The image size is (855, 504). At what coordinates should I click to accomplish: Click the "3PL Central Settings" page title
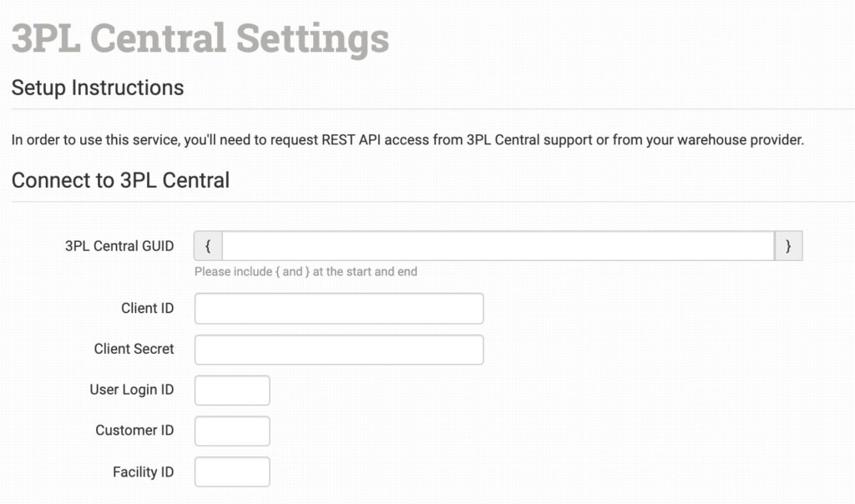coord(200,38)
